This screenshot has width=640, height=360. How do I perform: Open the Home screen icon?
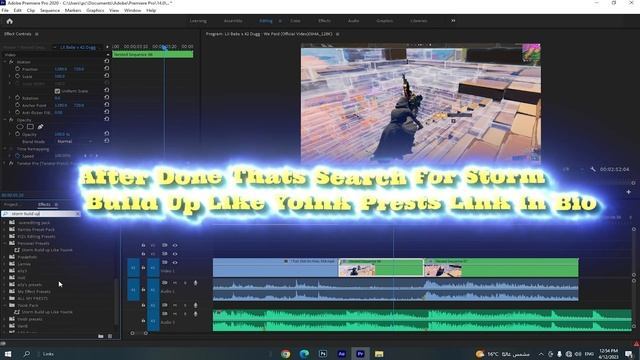(9, 21)
